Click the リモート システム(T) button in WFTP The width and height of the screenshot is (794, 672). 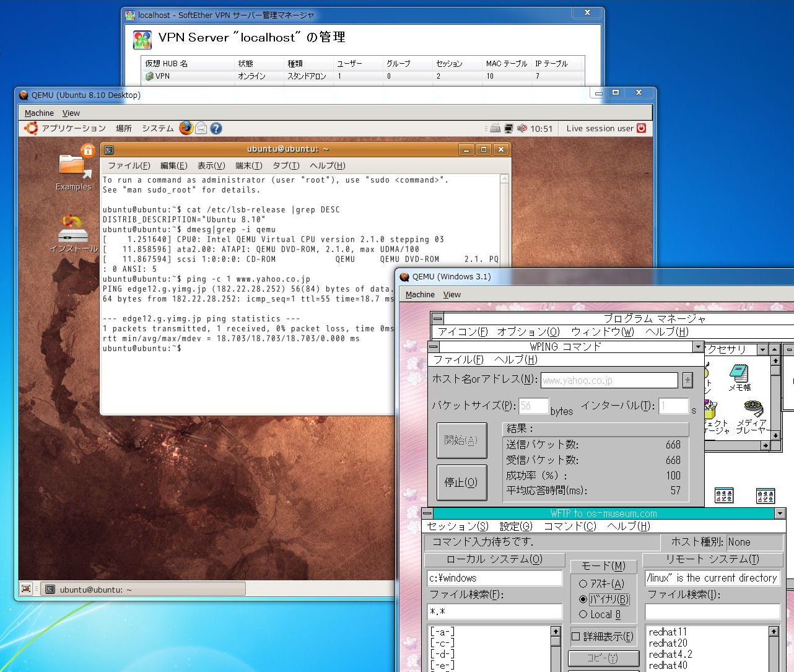tap(712, 559)
